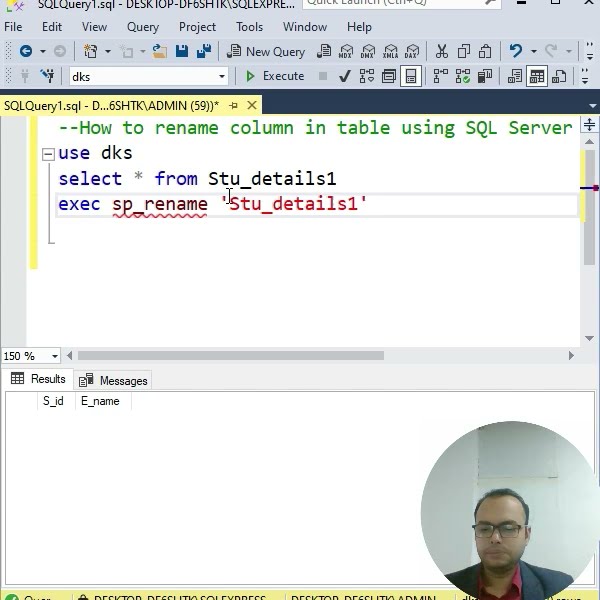Open the File menu
This screenshot has width=600, height=600.
(x=13, y=27)
